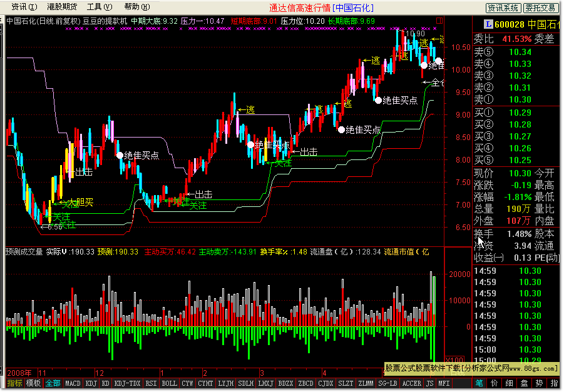Select the ZLMM indicator tab
The image size is (564, 392).
point(366,383)
